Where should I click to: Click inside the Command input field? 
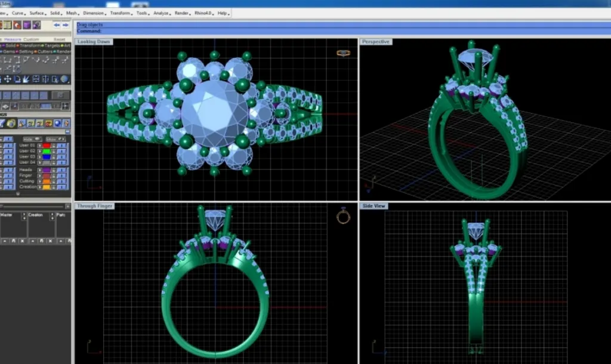tap(179, 30)
